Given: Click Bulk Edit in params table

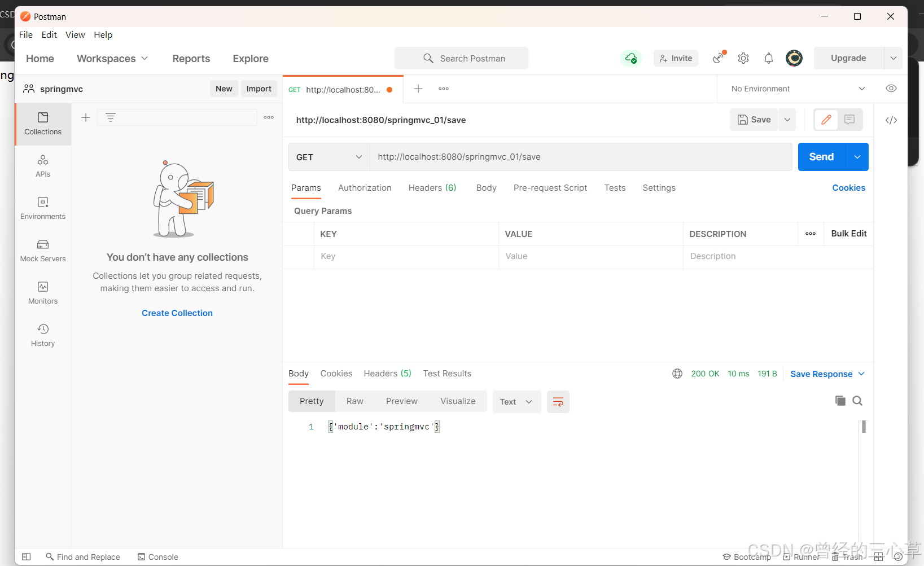Looking at the screenshot, I should [x=849, y=234].
